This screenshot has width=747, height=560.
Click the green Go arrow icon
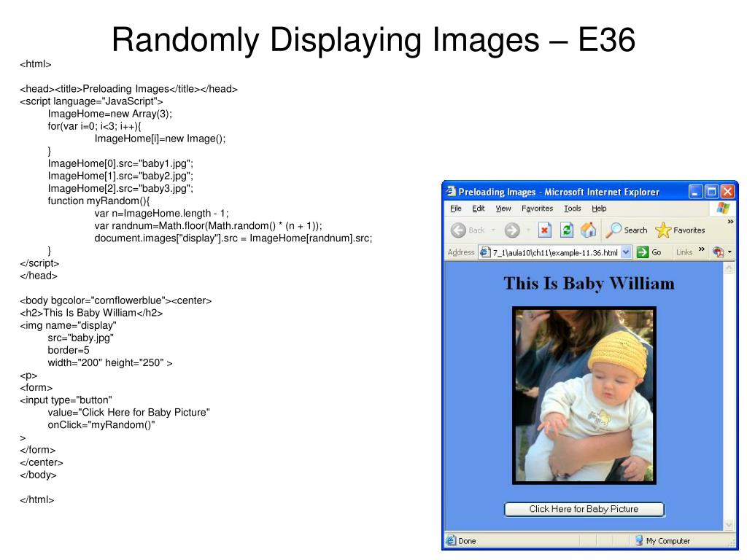[x=643, y=252]
